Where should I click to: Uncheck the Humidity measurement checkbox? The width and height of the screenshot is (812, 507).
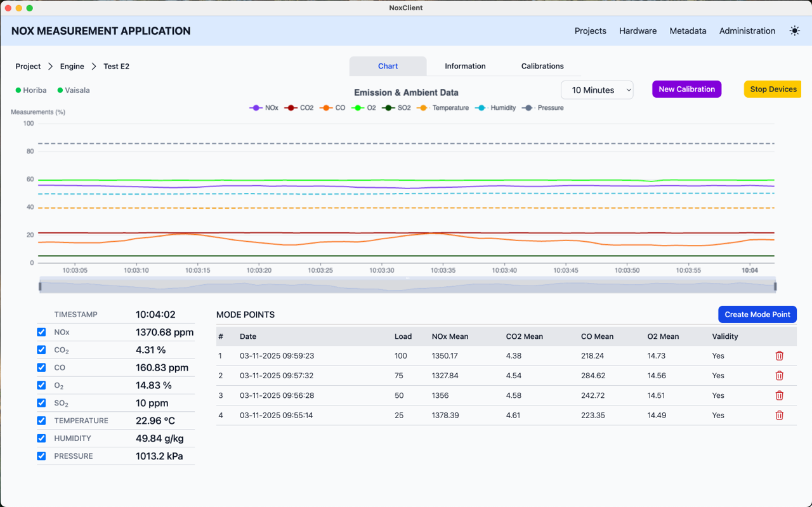click(41, 438)
